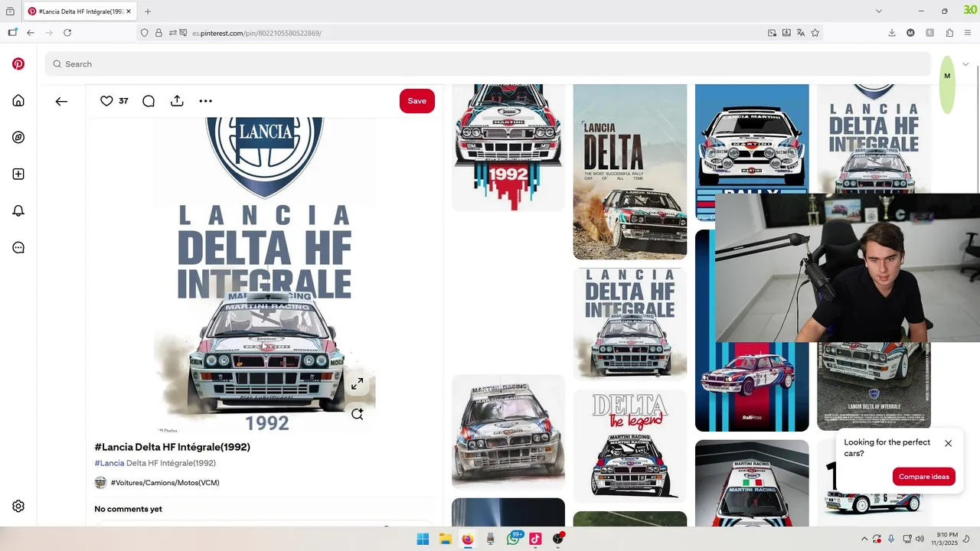
Task: Open the Pinterest logo home link
Action: (x=18, y=64)
